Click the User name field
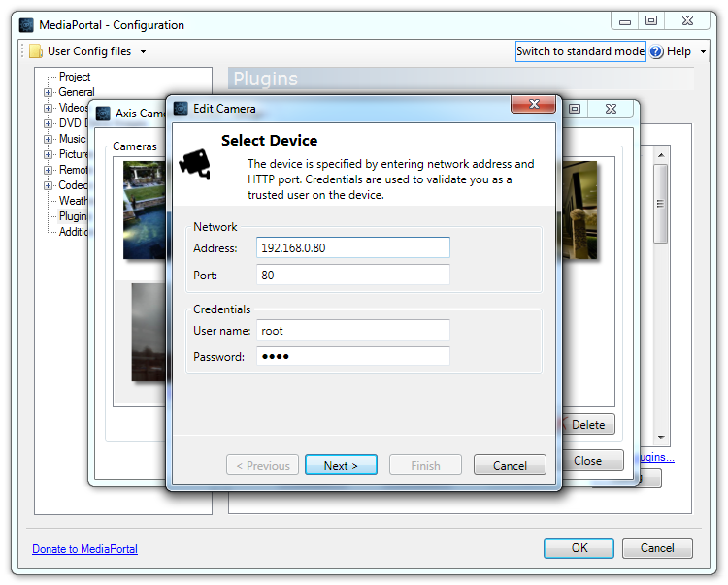 (353, 330)
